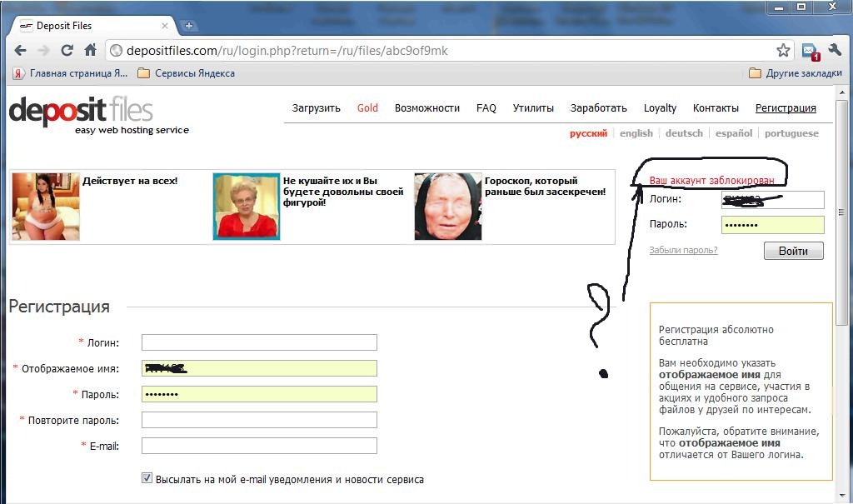Click the address bar URL
The width and height of the screenshot is (853, 504).
tap(287, 51)
